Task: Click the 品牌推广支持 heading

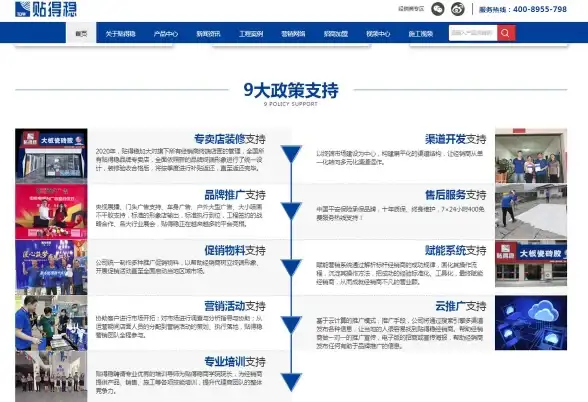Action: coord(235,195)
